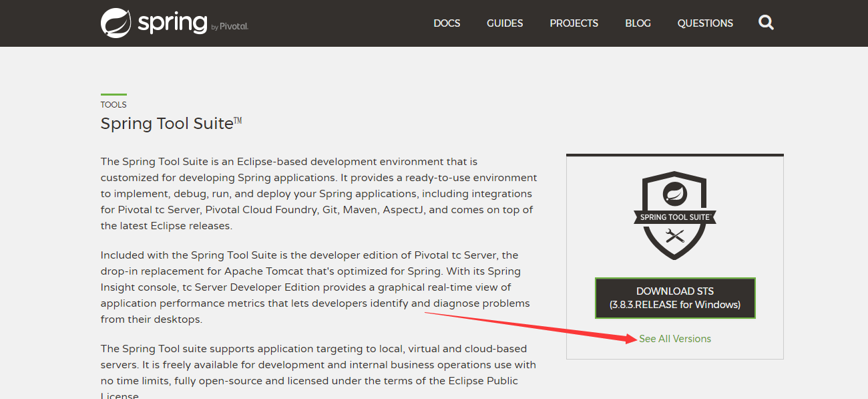Viewport: 868px width, 399px height.
Task: Click the paragraph starting 'The Spring Tool suite supports'
Action: point(318,372)
